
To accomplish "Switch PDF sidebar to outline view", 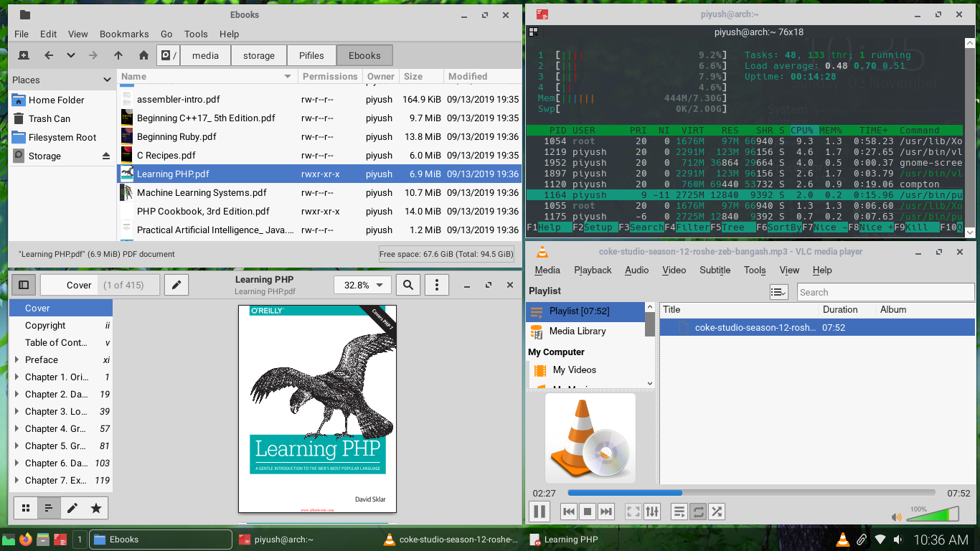I will (x=49, y=508).
